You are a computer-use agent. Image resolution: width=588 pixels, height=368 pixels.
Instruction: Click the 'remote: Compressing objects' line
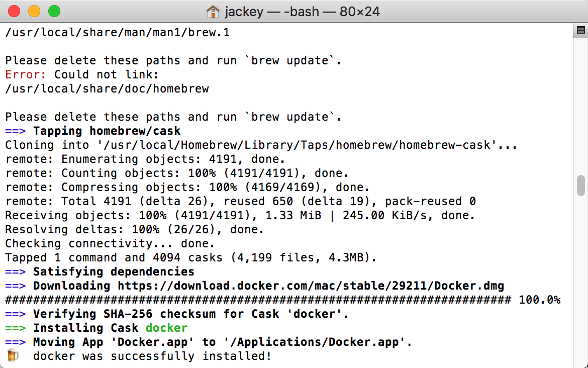(187, 187)
